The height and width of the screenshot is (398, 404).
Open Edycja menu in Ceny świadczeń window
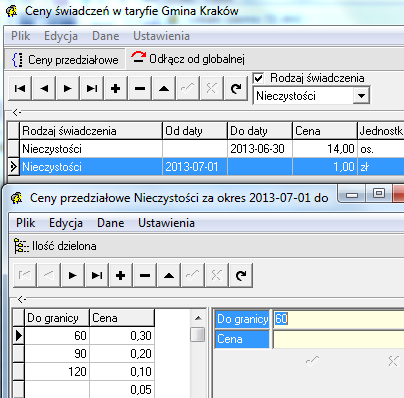tap(61, 36)
